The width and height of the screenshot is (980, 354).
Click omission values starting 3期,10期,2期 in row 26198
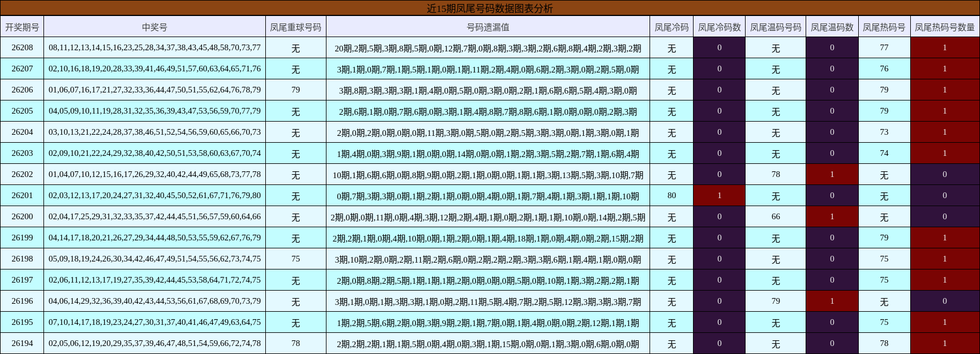488,260
